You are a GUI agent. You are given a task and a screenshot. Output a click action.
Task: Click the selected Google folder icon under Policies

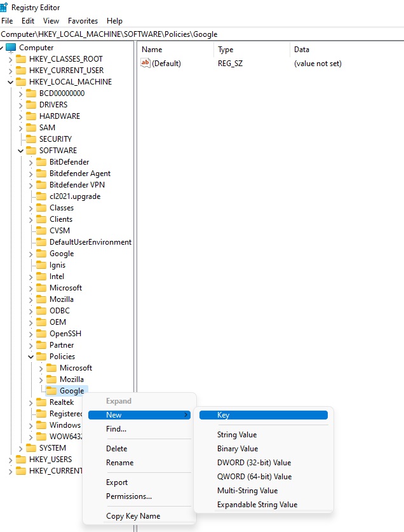click(x=51, y=391)
